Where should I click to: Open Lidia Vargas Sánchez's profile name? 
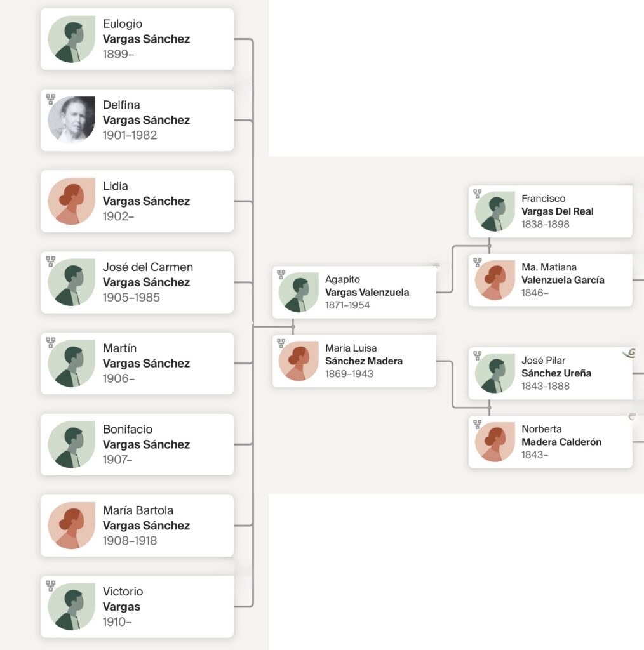(146, 201)
